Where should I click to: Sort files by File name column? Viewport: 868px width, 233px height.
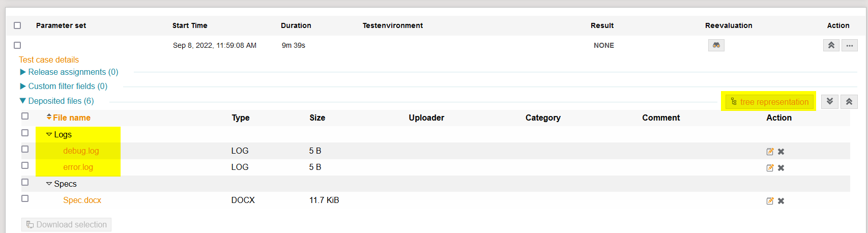pyautogui.click(x=71, y=118)
